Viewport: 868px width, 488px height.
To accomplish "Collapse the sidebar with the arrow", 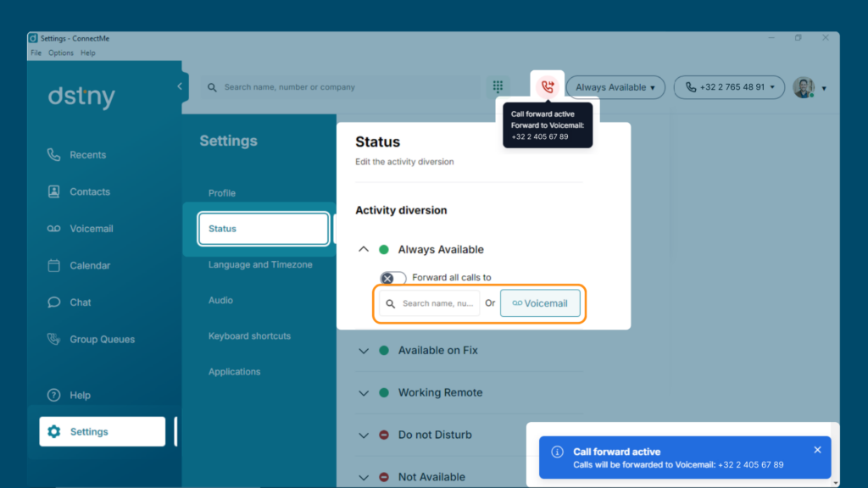I will point(180,86).
